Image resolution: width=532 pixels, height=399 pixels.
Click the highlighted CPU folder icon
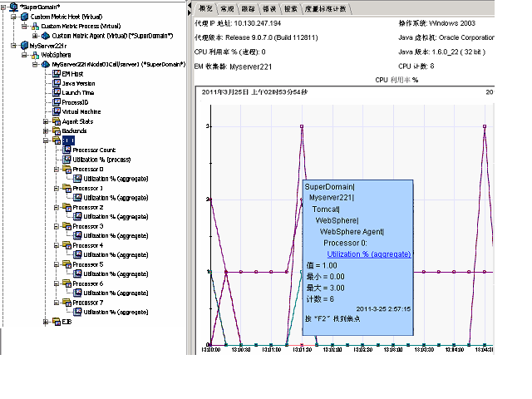(57, 140)
